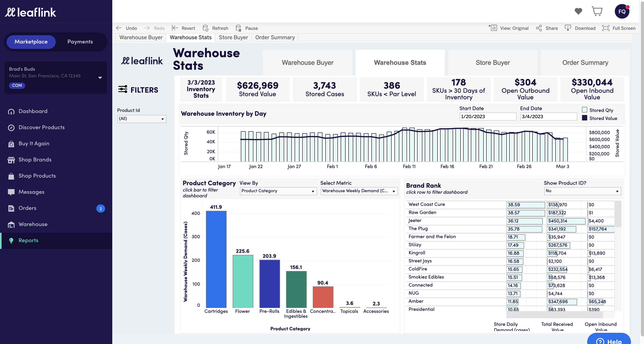This screenshot has height=344, width=644.
Task: Click the $626,969 Stored Value card
Action: tap(258, 89)
